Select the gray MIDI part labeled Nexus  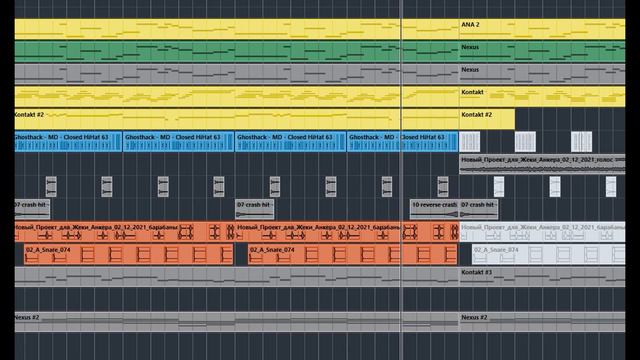coord(542,74)
